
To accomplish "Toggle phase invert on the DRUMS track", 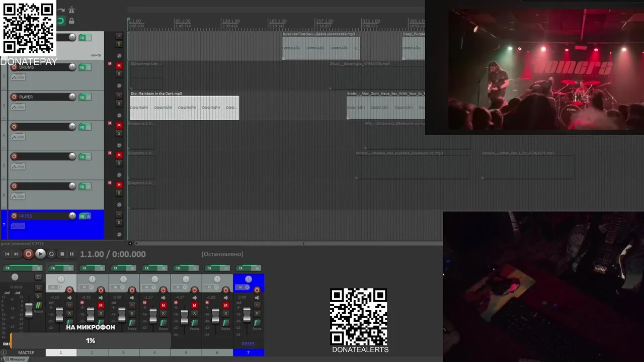I will coord(119,85).
